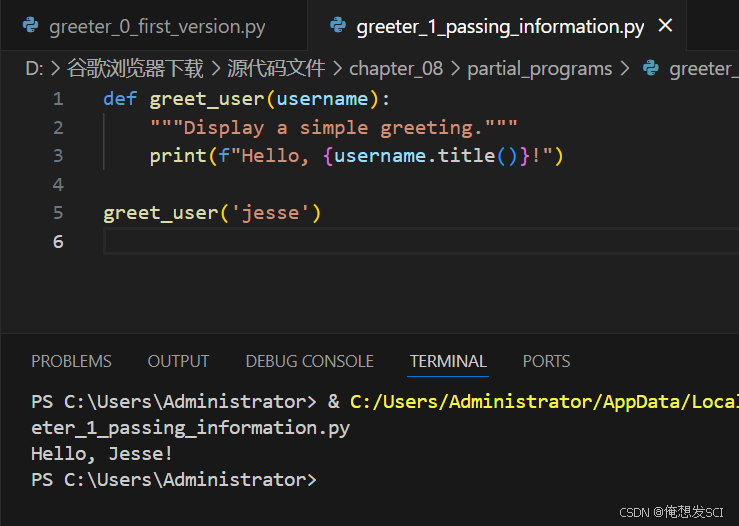Click the 'def' keyword on line 1
739x526 pixels.
[120, 99]
